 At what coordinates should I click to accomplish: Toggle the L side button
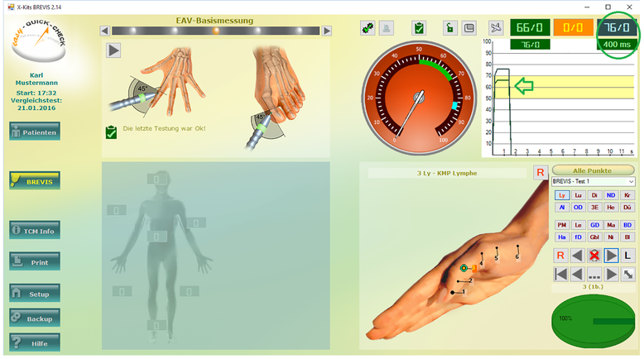[x=628, y=256]
